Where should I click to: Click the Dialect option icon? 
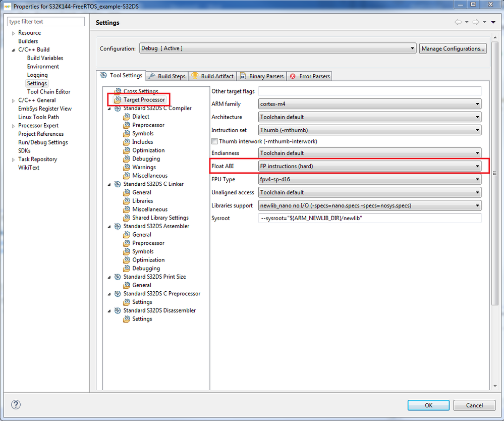coord(127,117)
